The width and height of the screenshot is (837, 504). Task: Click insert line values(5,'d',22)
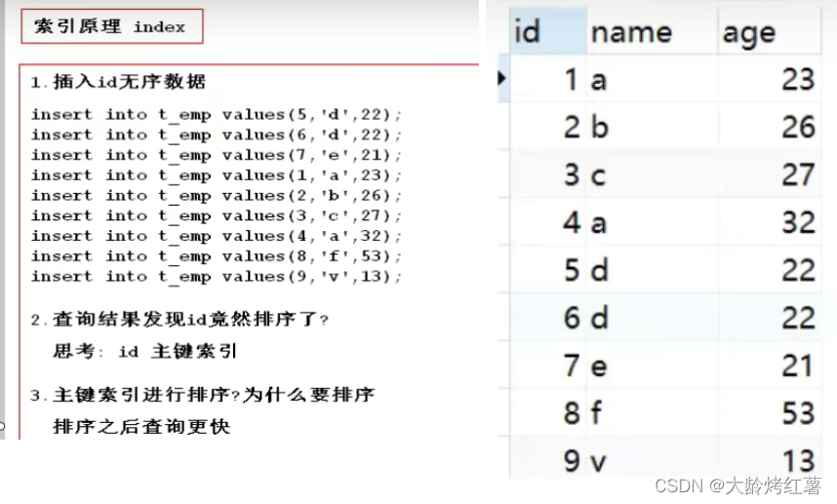tap(216, 115)
